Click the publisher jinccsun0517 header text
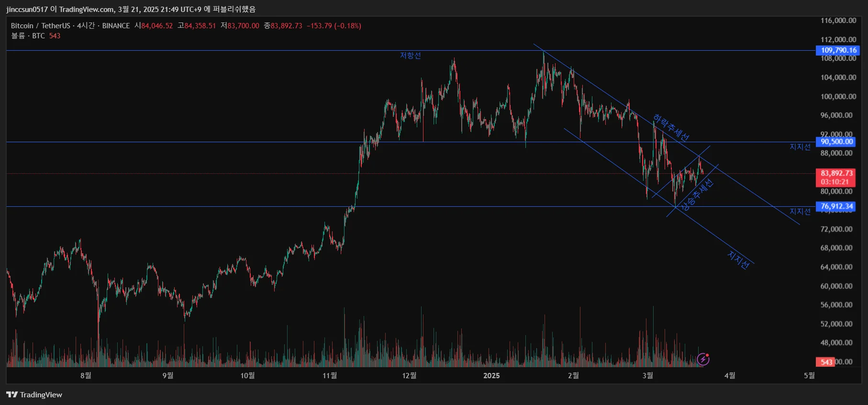This screenshot has width=868, height=405. coord(27,9)
